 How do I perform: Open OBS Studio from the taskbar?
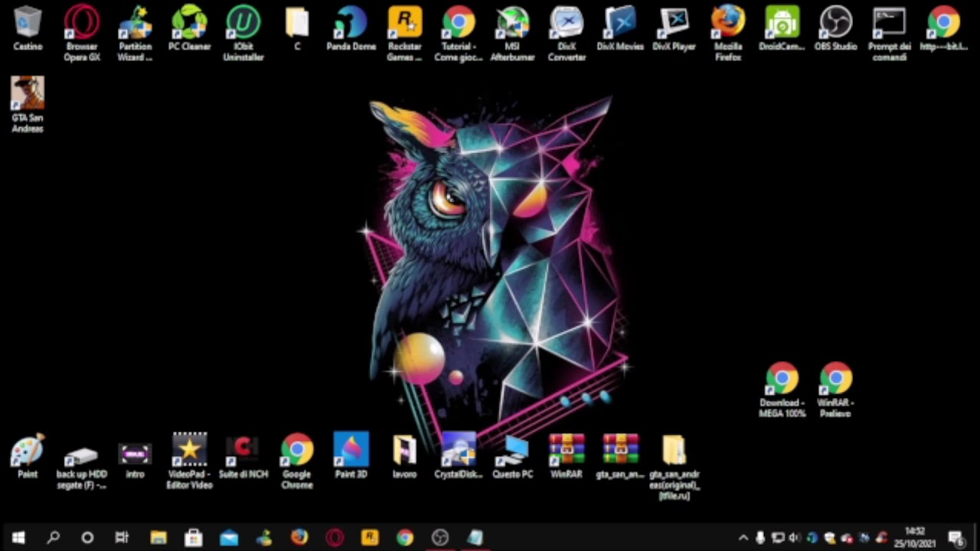click(x=440, y=538)
